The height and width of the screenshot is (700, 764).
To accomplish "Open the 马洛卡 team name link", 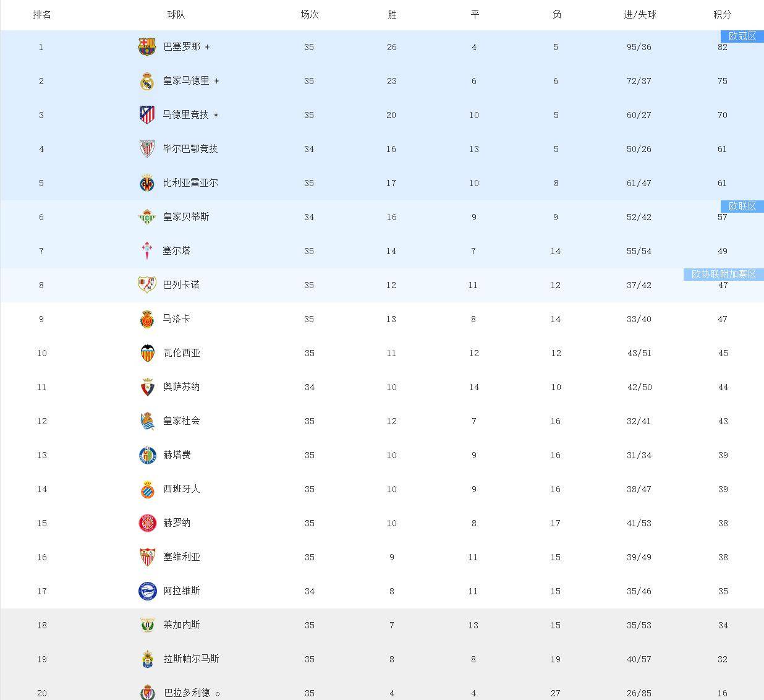I will pos(177,319).
